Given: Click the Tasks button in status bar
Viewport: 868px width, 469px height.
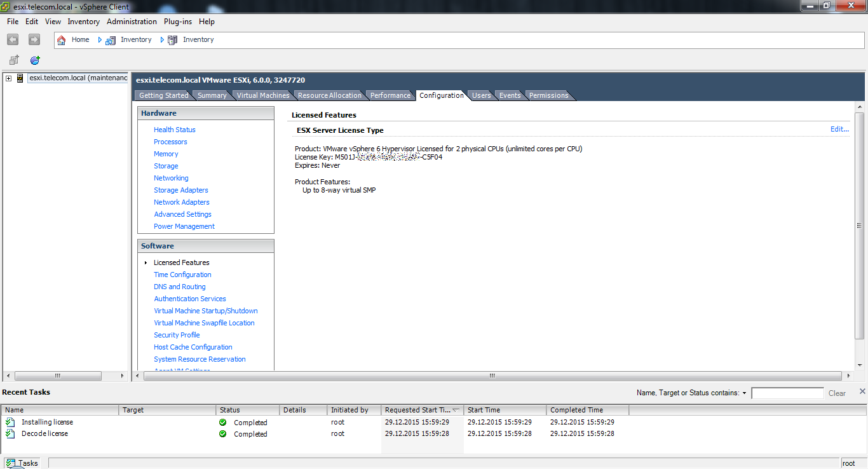Looking at the screenshot, I should 22,463.
